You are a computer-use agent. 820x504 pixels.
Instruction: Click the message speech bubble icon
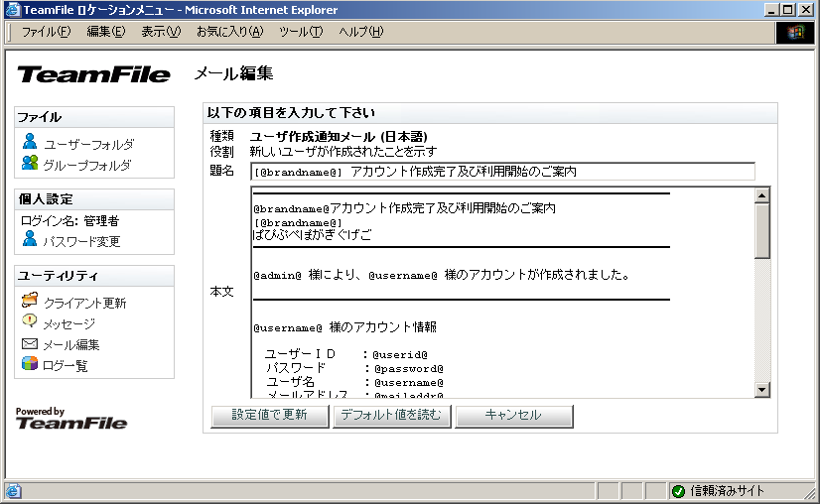pos(30,322)
